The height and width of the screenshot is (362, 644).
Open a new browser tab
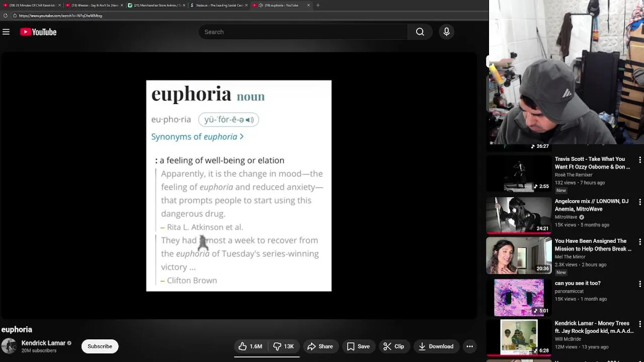tap(317, 5)
